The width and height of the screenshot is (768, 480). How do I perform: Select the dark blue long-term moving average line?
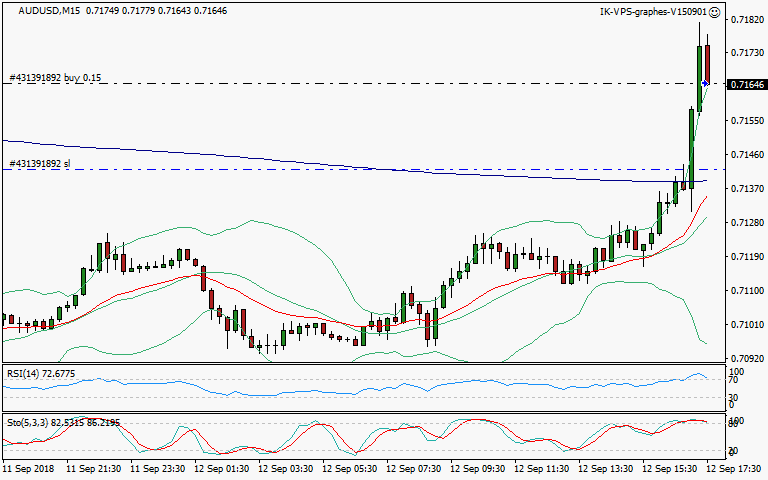pyautogui.click(x=200, y=155)
